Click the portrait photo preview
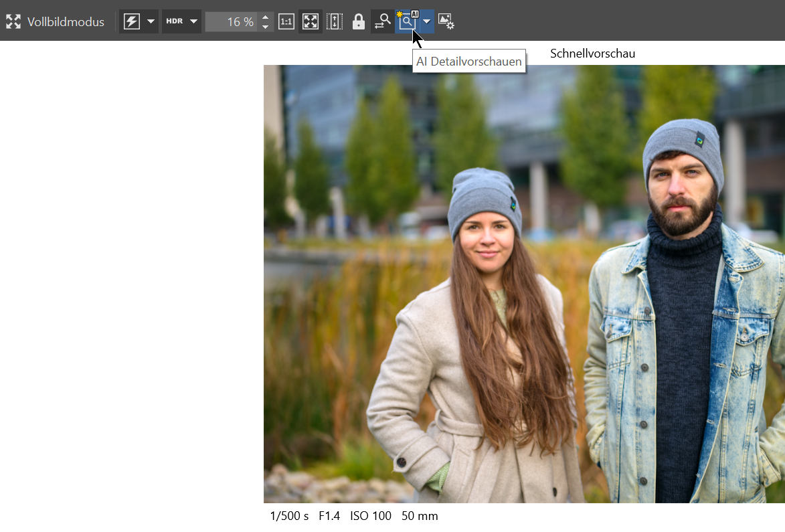Image resolution: width=785 pixels, height=532 pixels. pyautogui.click(x=524, y=284)
